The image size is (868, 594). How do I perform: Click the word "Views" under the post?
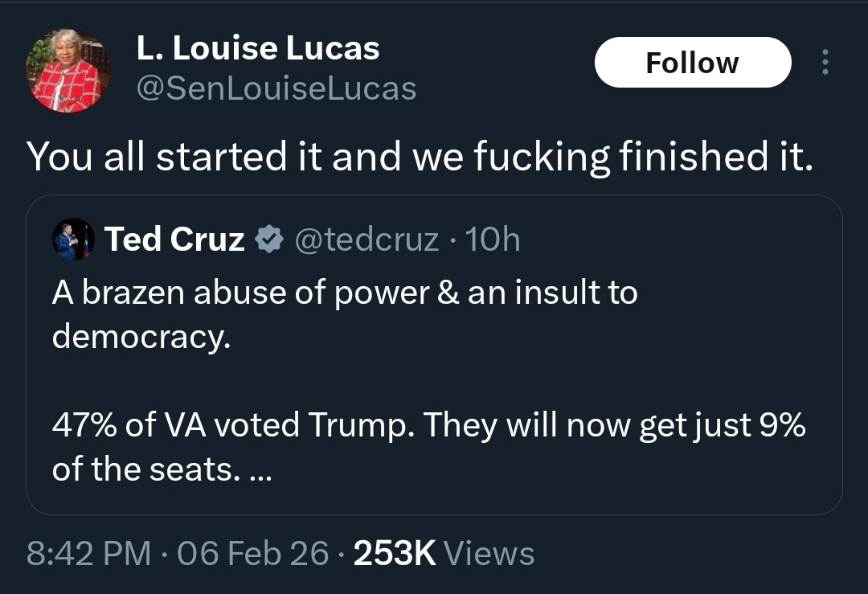489,553
